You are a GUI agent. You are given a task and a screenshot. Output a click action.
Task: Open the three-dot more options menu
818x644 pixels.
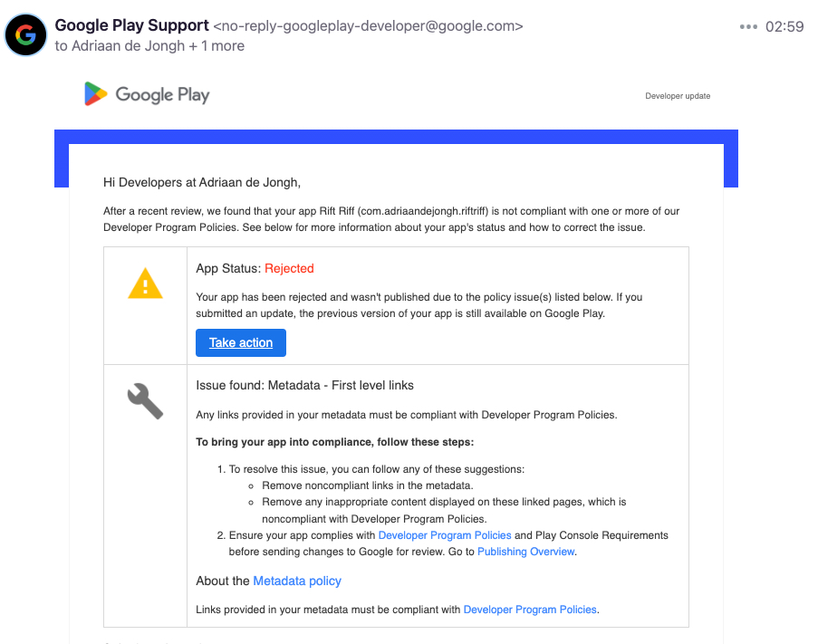[x=748, y=27]
